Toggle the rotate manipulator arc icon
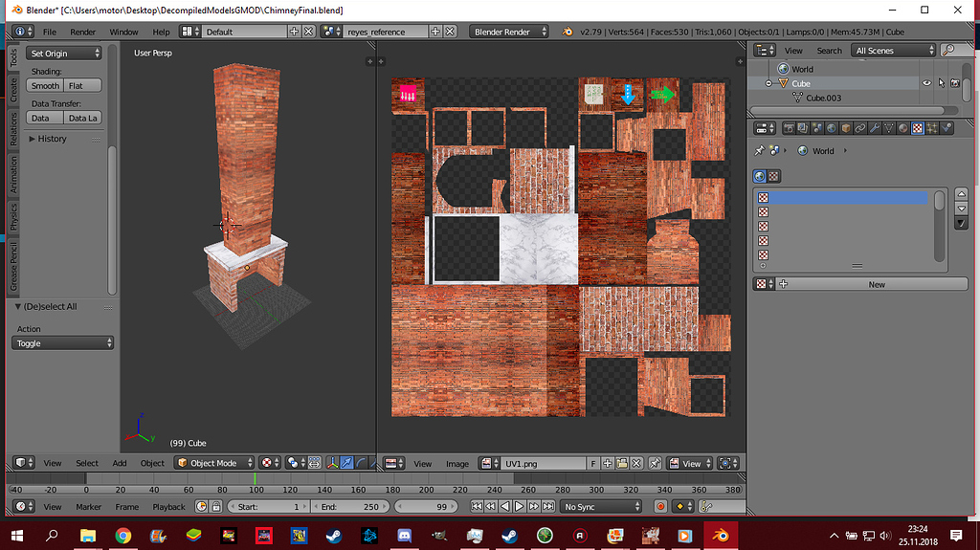The height and width of the screenshot is (550, 980). pyautogui.click(x=361, y=463)
